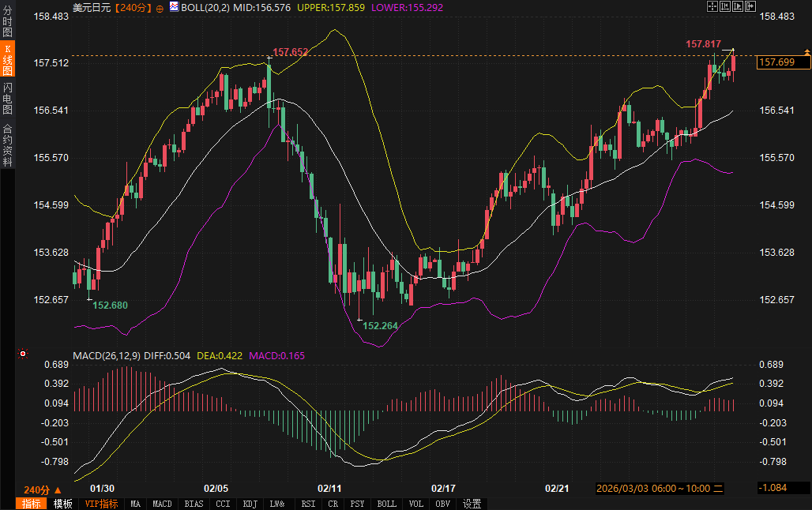Switch to the 分时图 view
The width and height of the screenshot is (812, 510).
click(7, 22)
